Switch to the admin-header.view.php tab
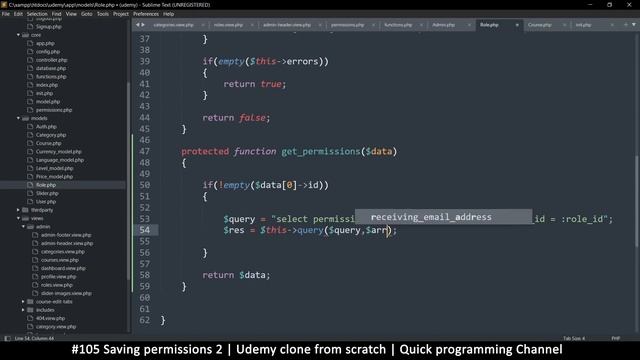640x360 pixels. tap(287, 25)
